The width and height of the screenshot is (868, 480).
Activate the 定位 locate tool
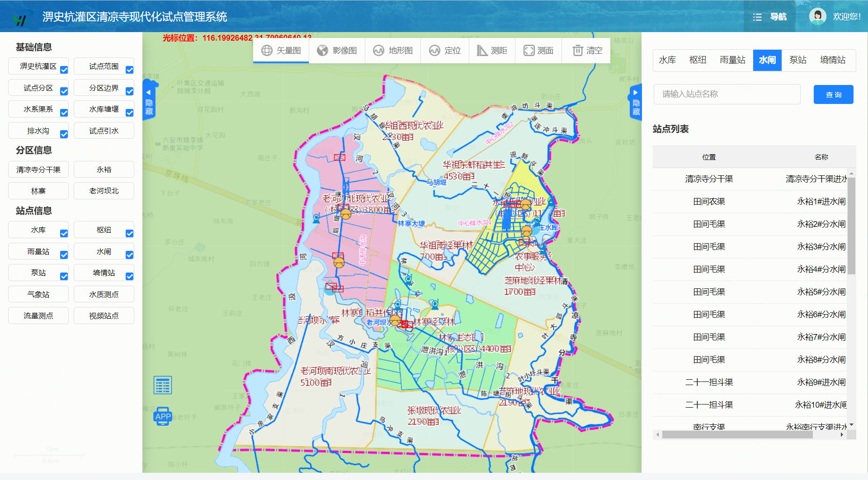tap(445, 51)
